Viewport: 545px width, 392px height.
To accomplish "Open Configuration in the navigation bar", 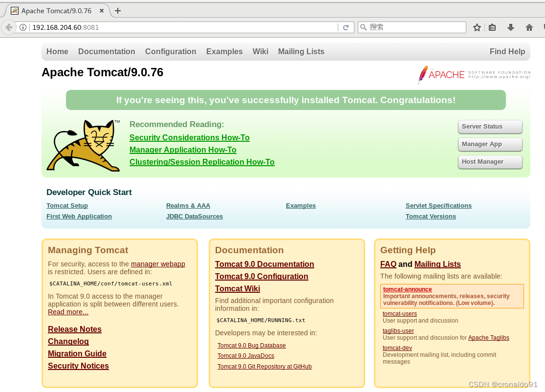I will coord(171,51).
